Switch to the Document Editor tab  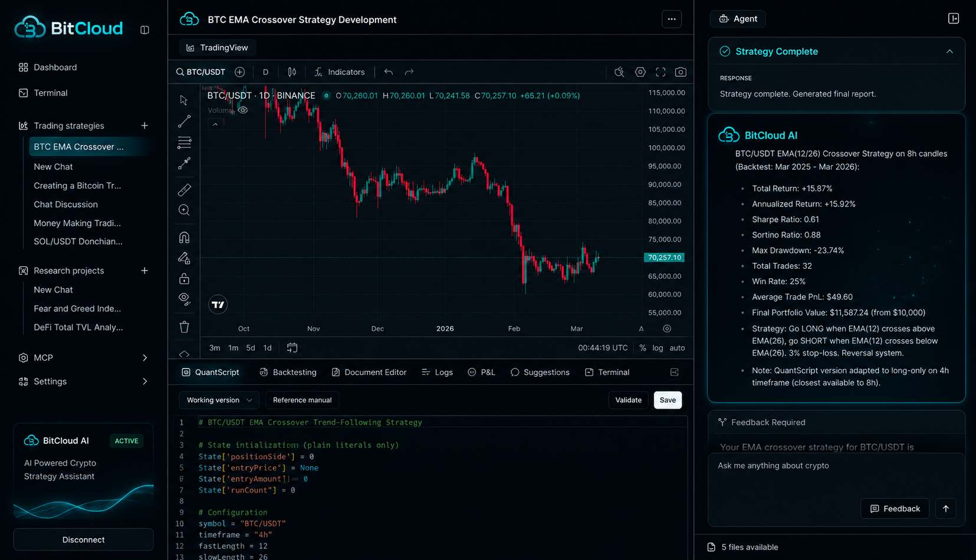tap(369, 372)
